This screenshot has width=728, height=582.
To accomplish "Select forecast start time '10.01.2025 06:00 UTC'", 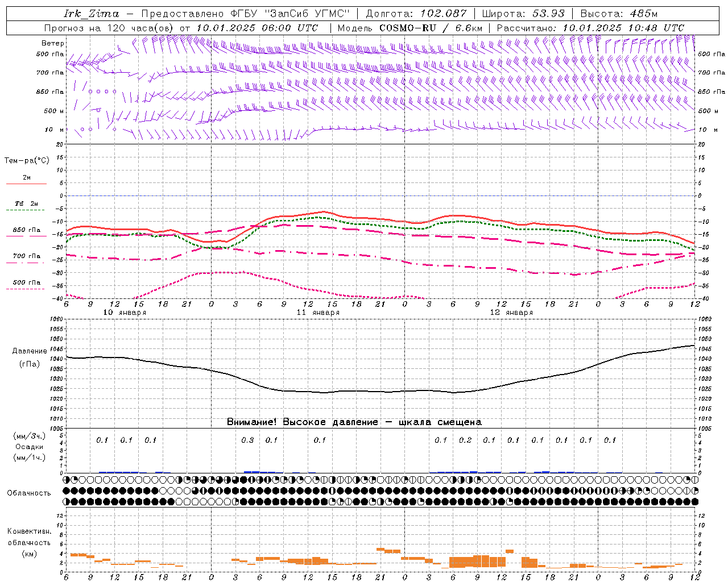I will pos(257,28).
